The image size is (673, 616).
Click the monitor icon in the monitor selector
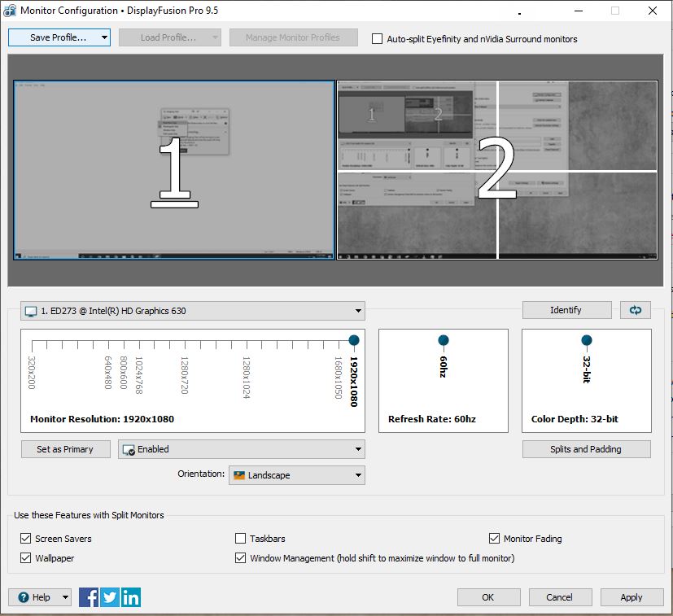(31, 311)
